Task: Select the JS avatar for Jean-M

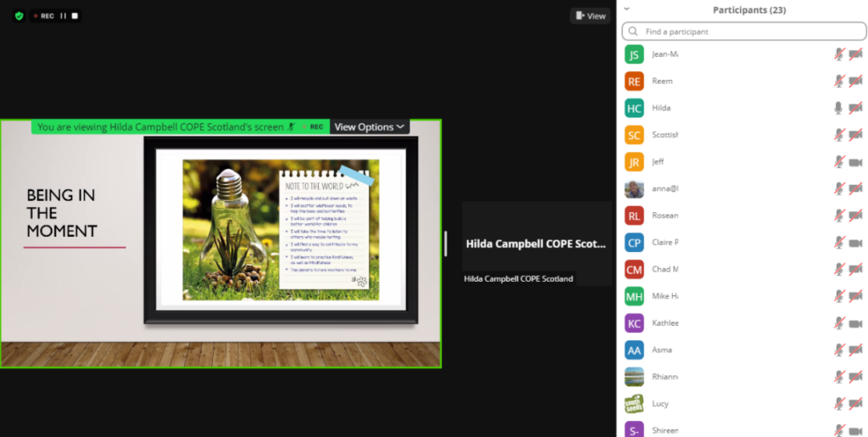Action: pos(634,54)
